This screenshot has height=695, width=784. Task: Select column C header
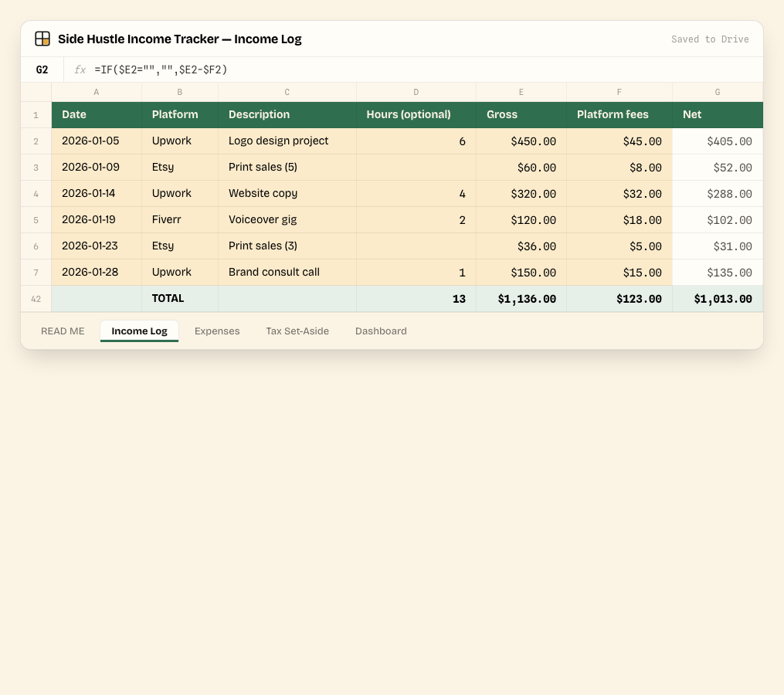point(287,92)
